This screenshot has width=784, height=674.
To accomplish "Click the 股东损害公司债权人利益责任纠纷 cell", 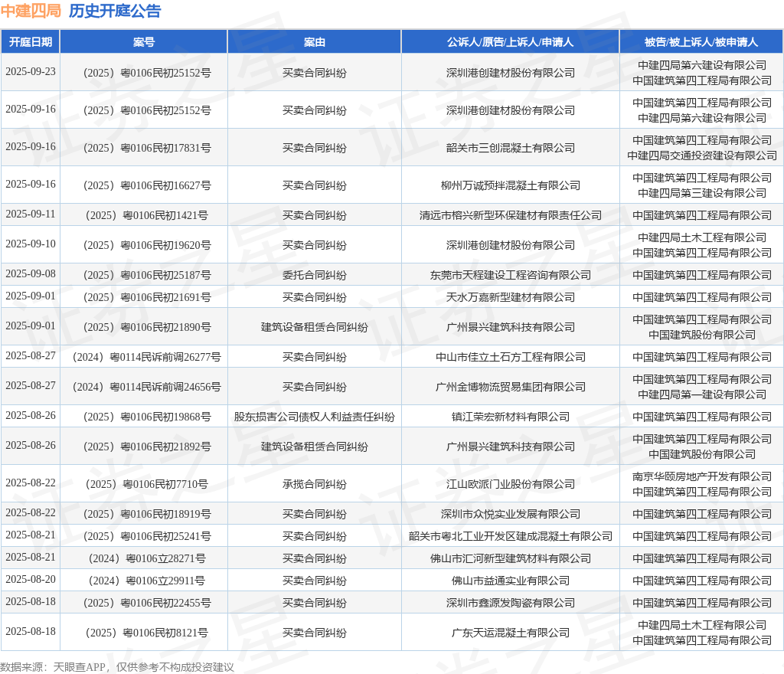I will (x=315, y=417).
